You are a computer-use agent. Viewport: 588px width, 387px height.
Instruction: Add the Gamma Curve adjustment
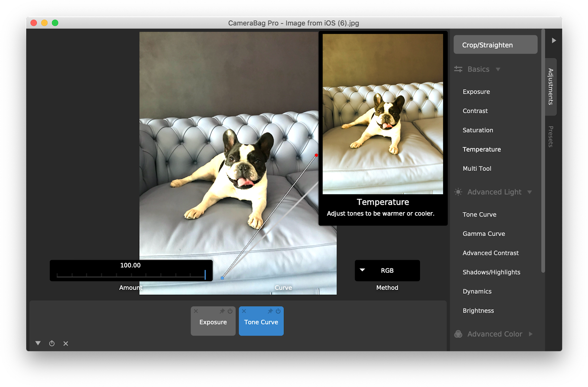pos(484,234)
